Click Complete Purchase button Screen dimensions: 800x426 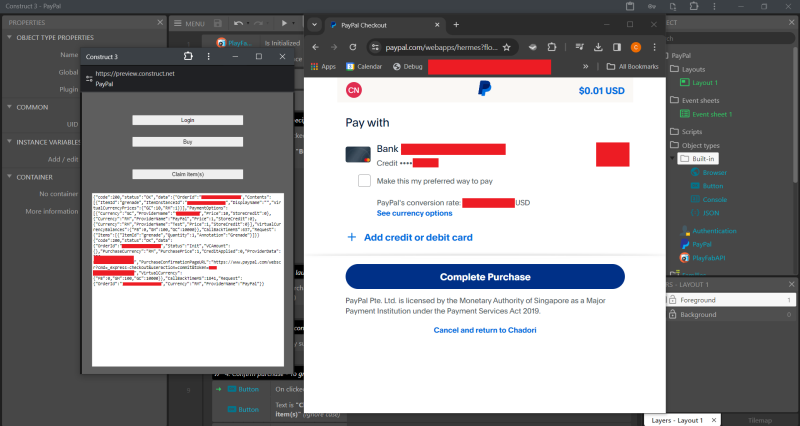point(485,277)
